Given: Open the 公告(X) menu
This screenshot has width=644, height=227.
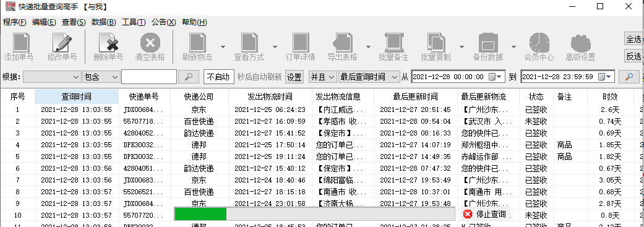Looking at the screenshot, I should 163,22.
